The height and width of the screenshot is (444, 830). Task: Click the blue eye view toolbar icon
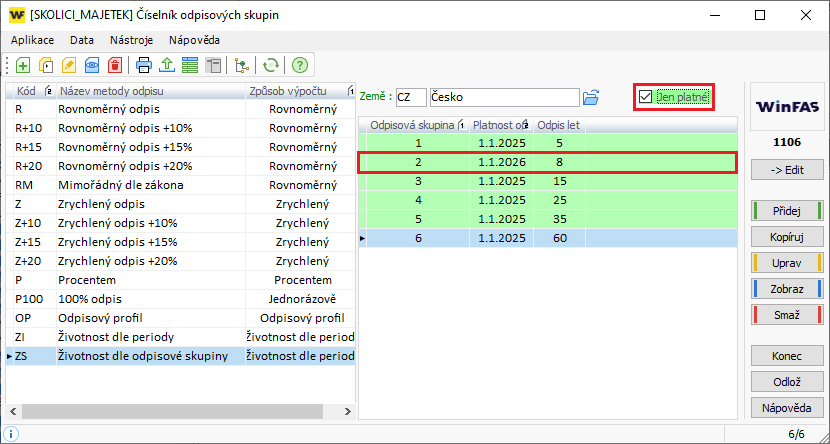point(92,65)
